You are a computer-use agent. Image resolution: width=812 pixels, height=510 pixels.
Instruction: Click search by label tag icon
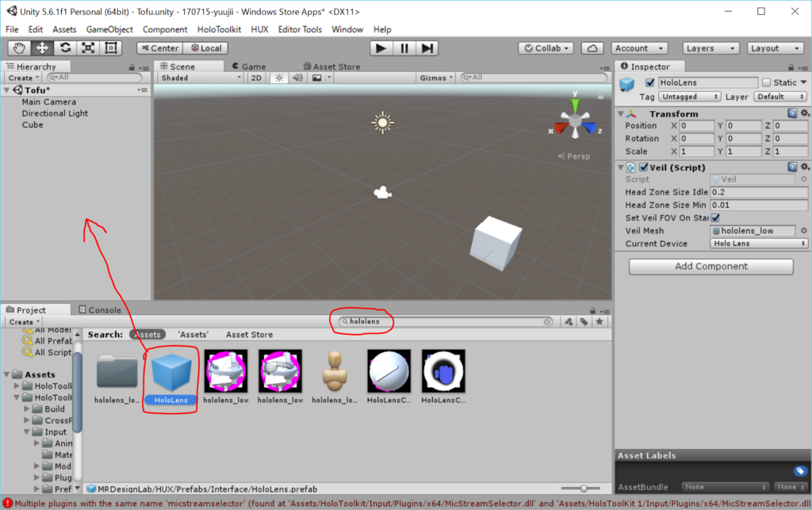[x=584, y=321]
